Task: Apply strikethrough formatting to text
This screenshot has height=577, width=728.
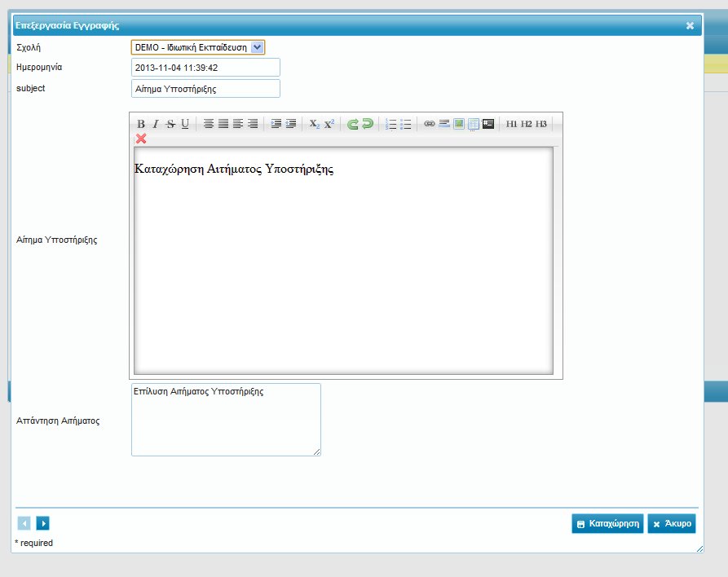Action: (170, 124)
